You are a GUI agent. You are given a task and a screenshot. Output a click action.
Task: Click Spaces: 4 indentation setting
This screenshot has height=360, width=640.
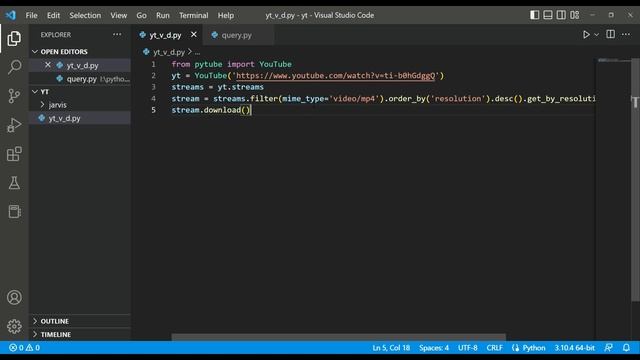[434, 348]
